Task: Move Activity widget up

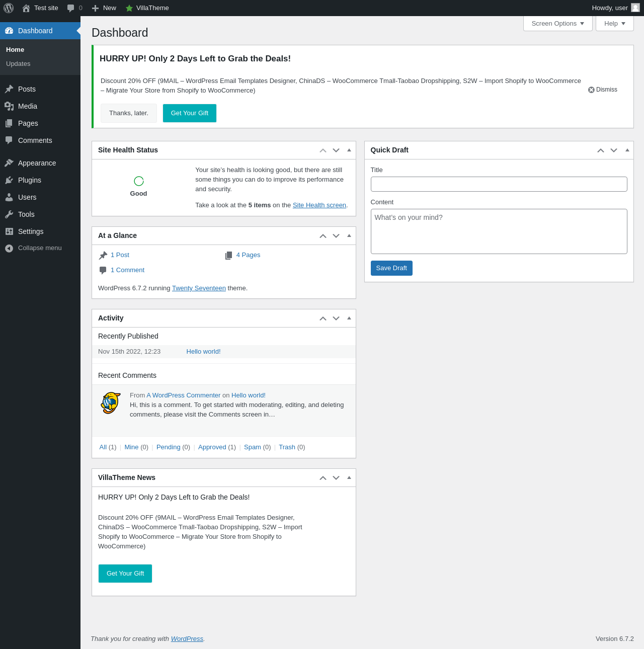Action: click(323, 318)
